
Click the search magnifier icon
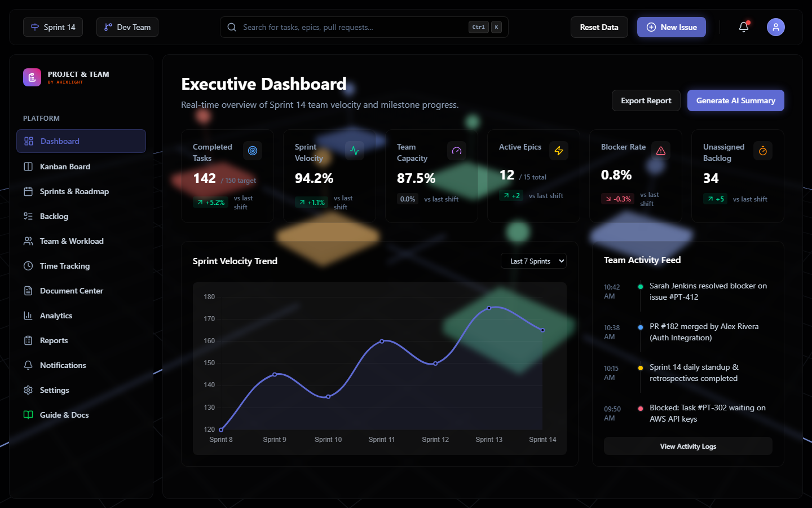(x=232, y=27)
